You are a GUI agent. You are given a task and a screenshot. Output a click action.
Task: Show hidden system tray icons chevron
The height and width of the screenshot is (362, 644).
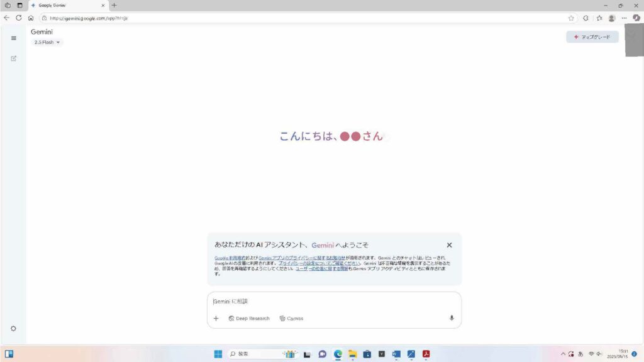point(563,354)
